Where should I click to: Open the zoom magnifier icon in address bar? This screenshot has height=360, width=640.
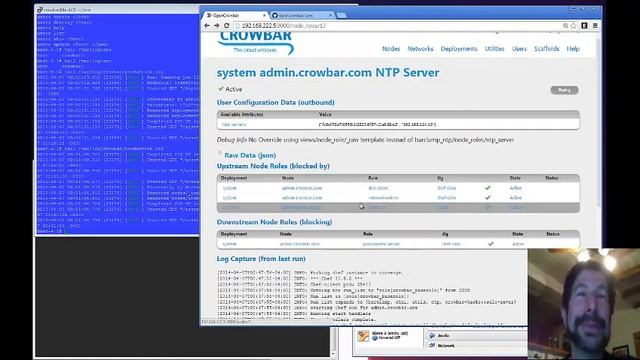point(566,26)
